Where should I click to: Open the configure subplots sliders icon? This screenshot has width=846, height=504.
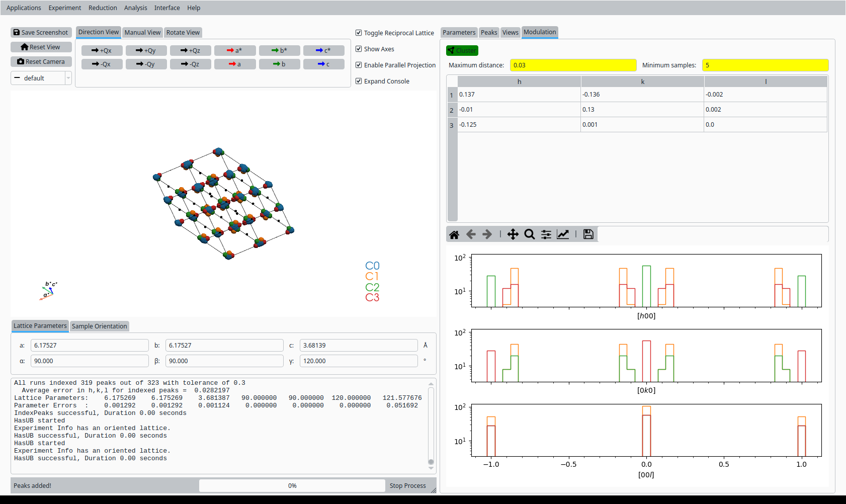(546, 234)
